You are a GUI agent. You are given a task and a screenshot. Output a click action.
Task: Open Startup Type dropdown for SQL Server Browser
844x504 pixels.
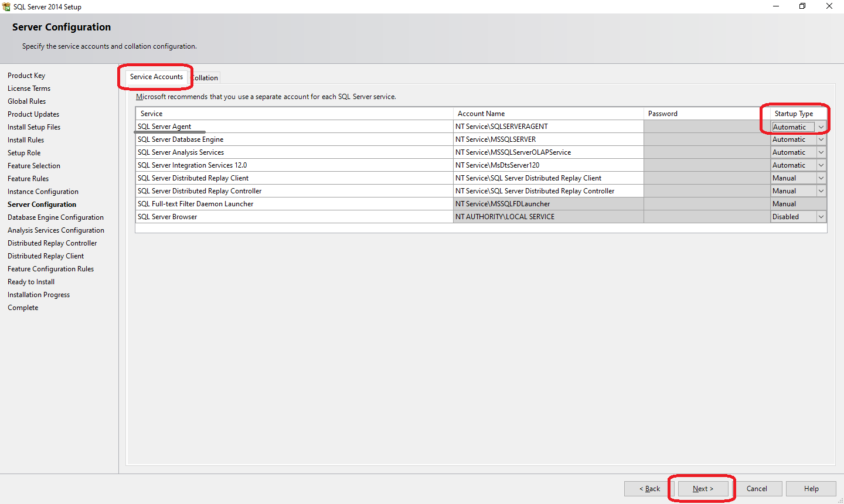[821, 217]
